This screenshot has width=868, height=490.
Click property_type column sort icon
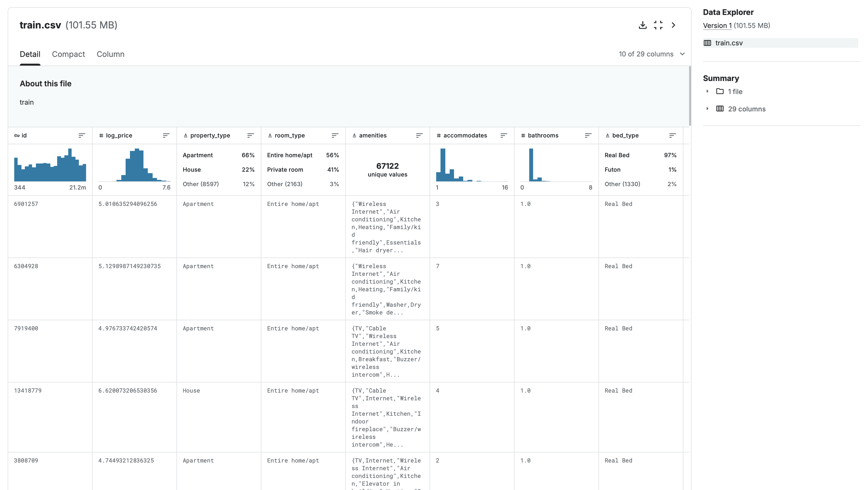coord(250,136)
